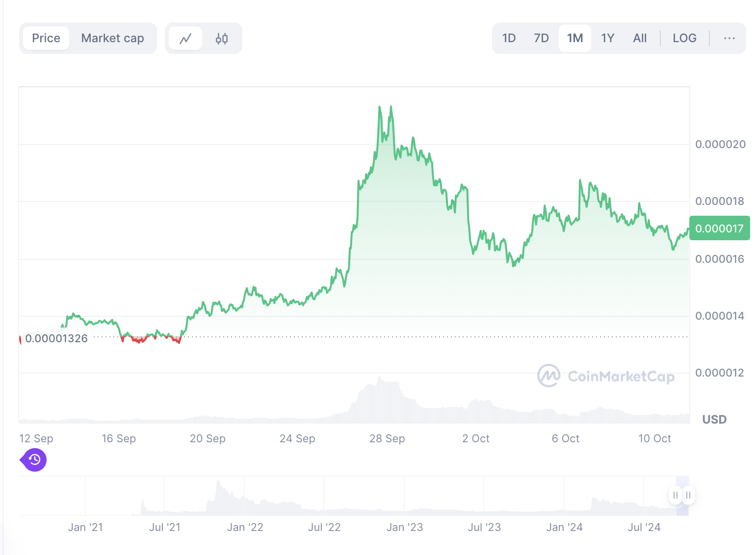Open the three-dot more options menu

(x=729, y=38)
